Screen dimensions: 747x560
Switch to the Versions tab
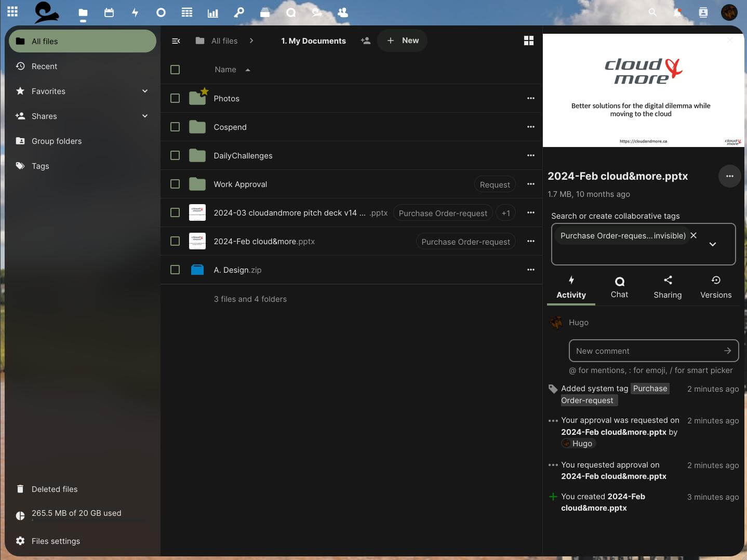click(x=715, y=287)
